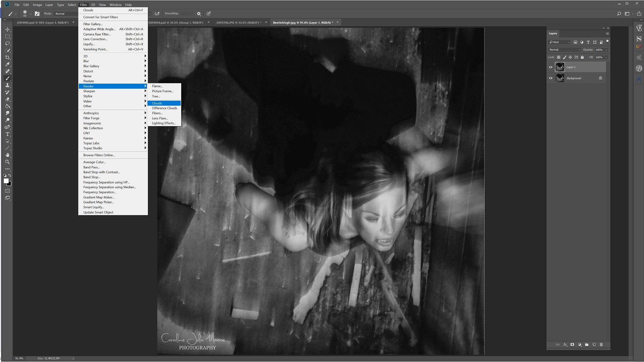The height and width of the screenshot is (362, 644).
Task: Open Lens Flare from the Render submenu
Action: pyautogui.click(x=160, y=118)
